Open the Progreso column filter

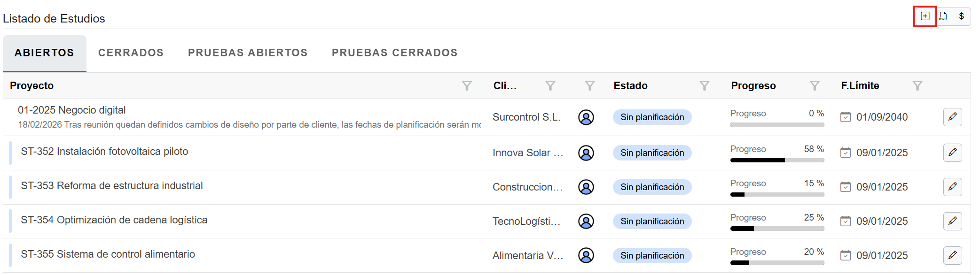click(x=815, y=85)
